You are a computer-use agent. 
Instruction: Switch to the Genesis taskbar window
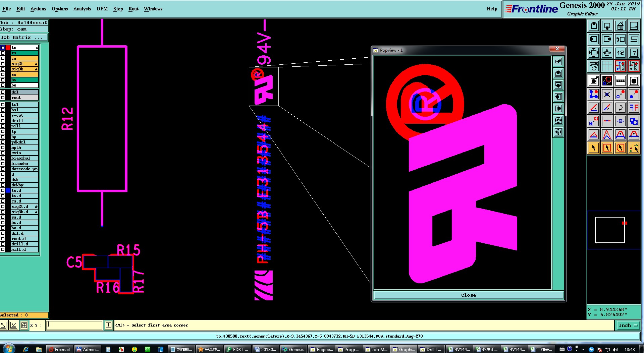(x=293, y=349)
